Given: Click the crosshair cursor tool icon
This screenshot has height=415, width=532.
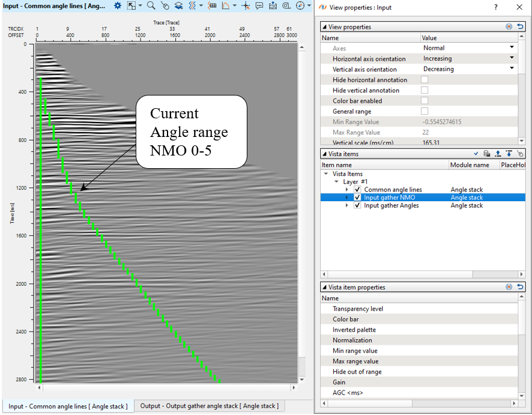Looking at the screenshot, I should 245,5.
